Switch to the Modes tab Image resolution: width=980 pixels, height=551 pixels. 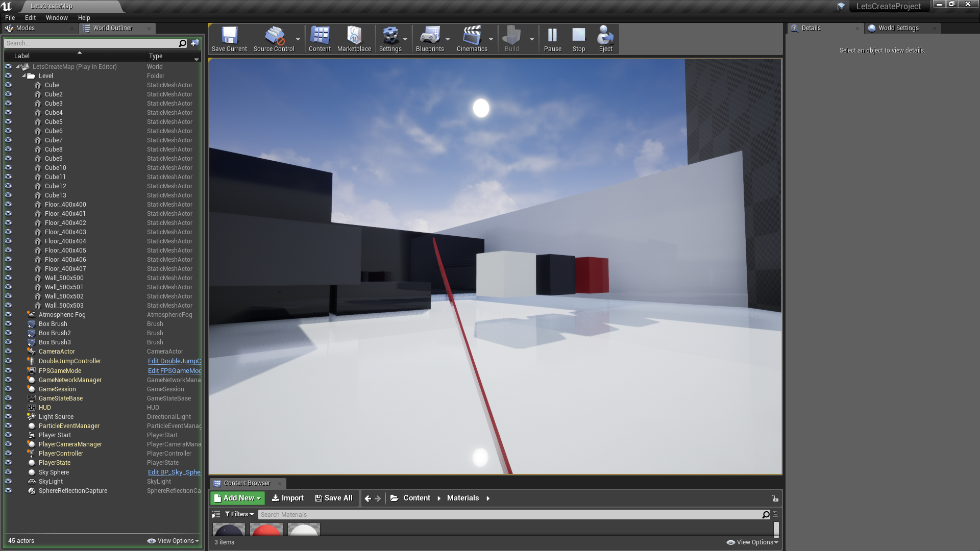tap(39, 28)
